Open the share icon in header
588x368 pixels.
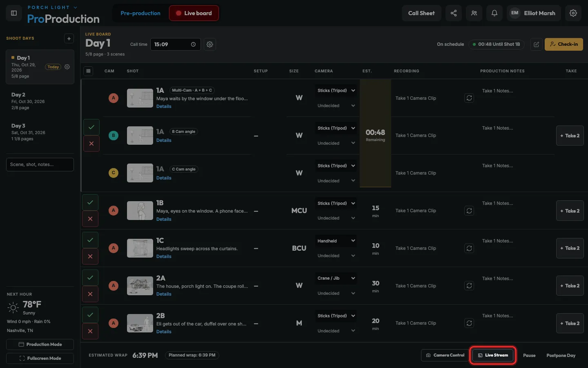tap(454, 13)
